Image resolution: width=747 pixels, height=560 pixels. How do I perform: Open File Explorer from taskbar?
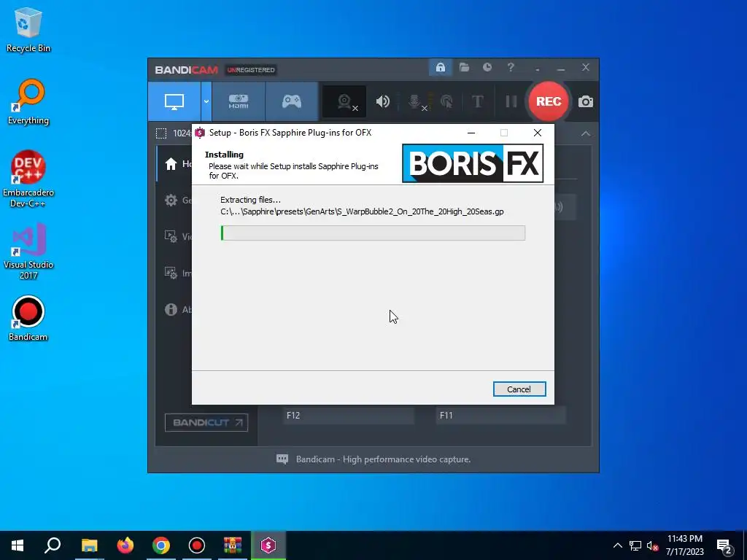(x=89, y=545)
